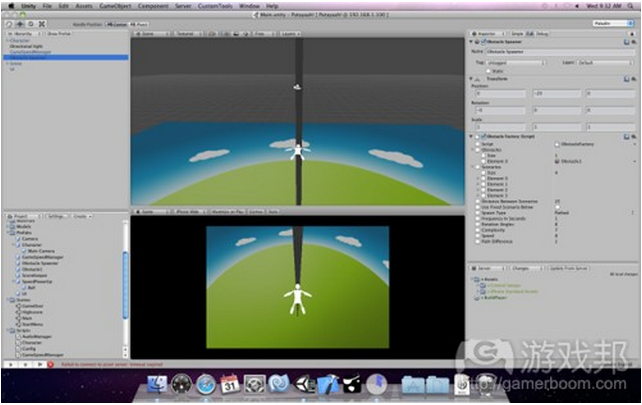Open the Textured draw mode dropdown

click(188, 34)
